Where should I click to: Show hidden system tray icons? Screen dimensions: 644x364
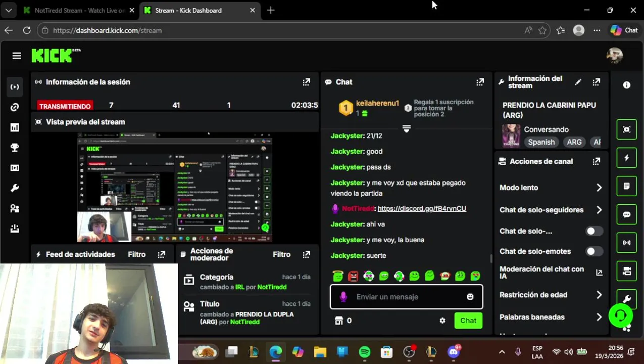[502, 352]
